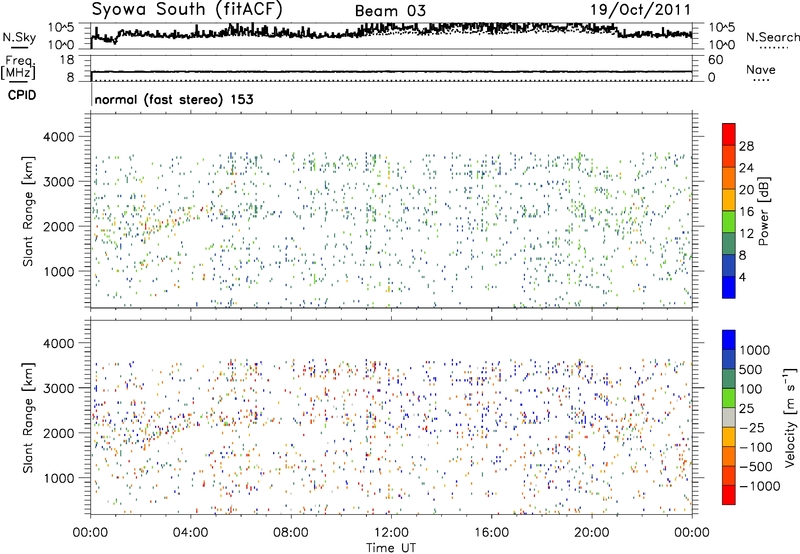Click the date '19/Oct/2011'
The image size is (800, 554).
tap(640, 10)
